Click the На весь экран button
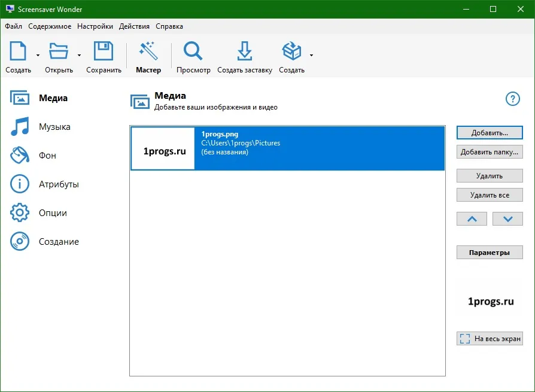This screenshot has height=392, width=535. 490,339
